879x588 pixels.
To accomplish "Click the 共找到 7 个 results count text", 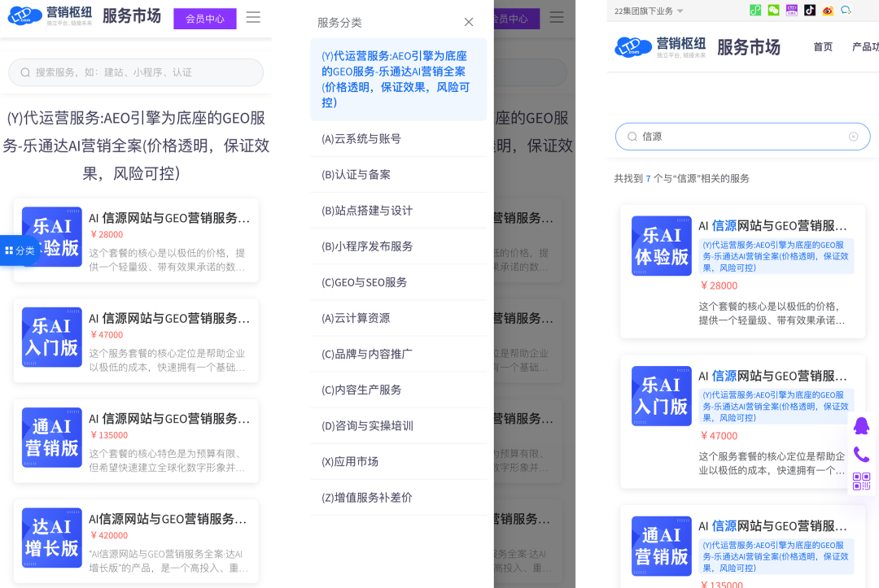I will pyautogui.click(x=681, y=179).
